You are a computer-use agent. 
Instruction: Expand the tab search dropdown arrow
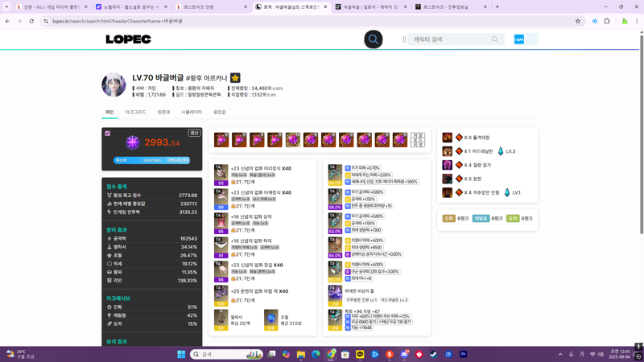click(6, 7)
